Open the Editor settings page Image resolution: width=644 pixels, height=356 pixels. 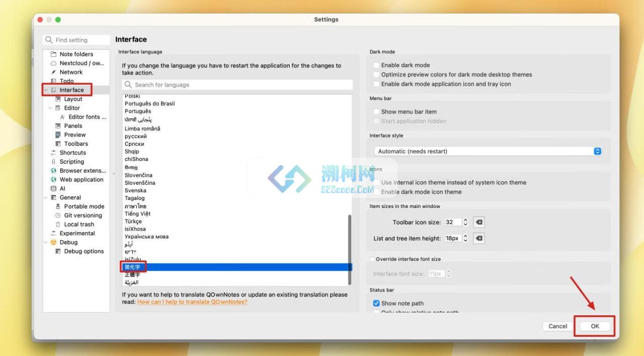pyautogui.click(x=72, y=108)
